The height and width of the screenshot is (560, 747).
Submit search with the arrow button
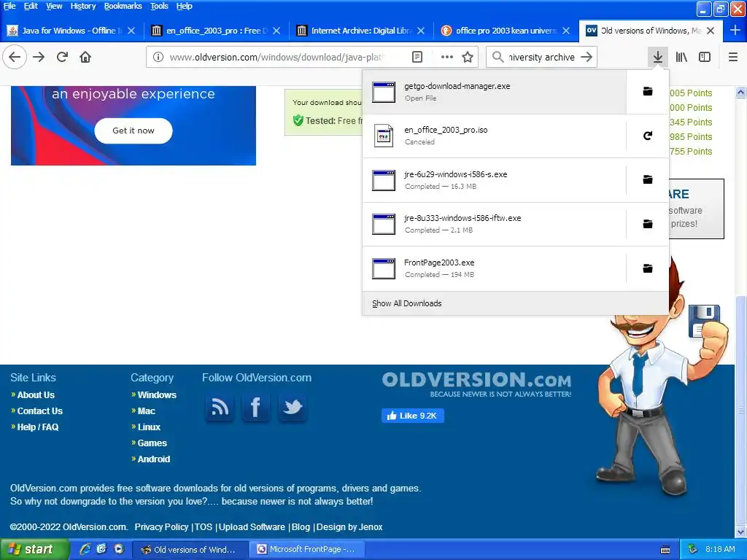pyautogui.click(x=587, y=57)
